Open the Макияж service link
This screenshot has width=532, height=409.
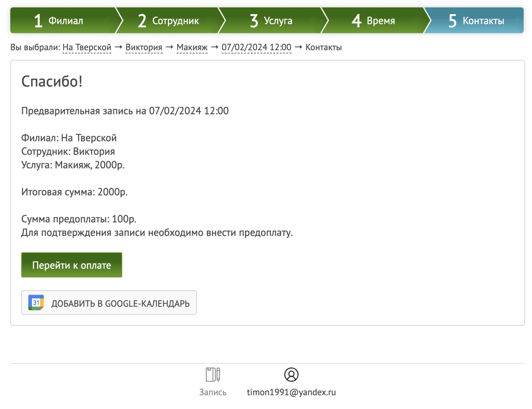point(192,47)
